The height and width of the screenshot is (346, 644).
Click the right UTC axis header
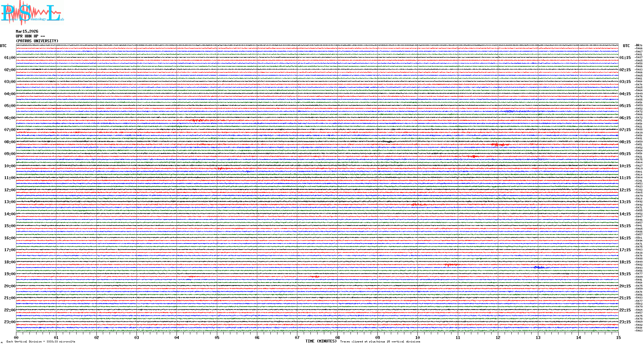click(626, 46)
